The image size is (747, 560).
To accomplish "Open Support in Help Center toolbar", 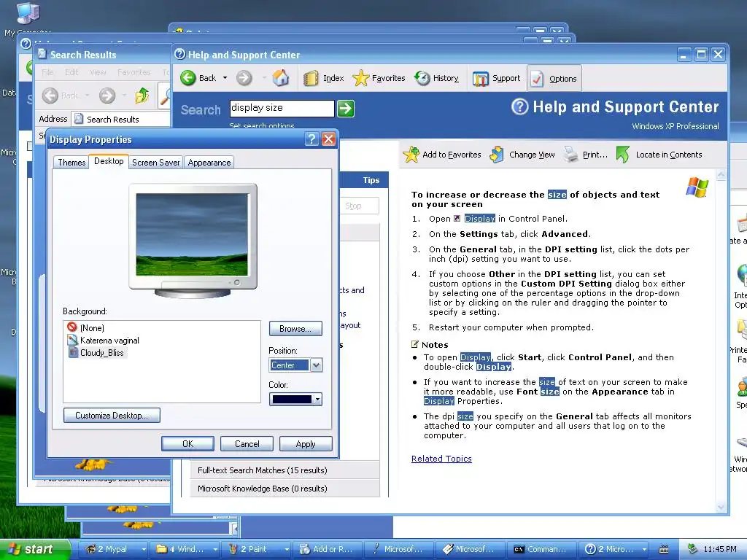I will [496, 78].
